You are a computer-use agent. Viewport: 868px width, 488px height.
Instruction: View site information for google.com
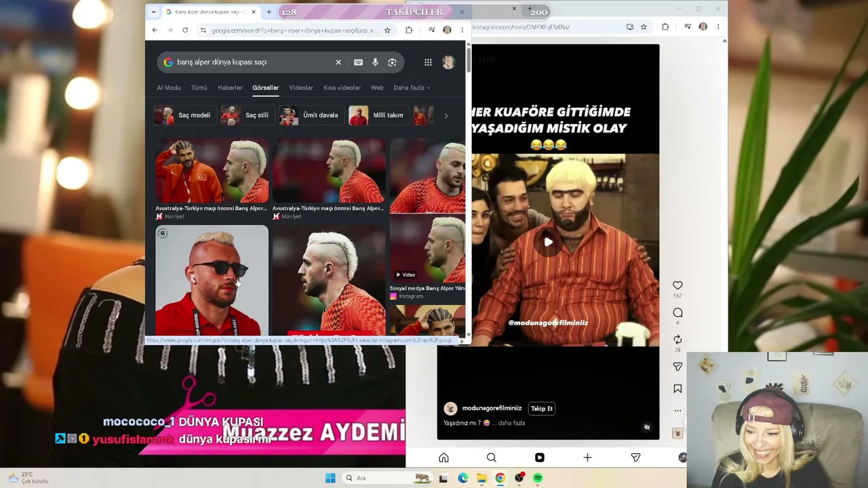pyautogui.click(x=203, y=30)
